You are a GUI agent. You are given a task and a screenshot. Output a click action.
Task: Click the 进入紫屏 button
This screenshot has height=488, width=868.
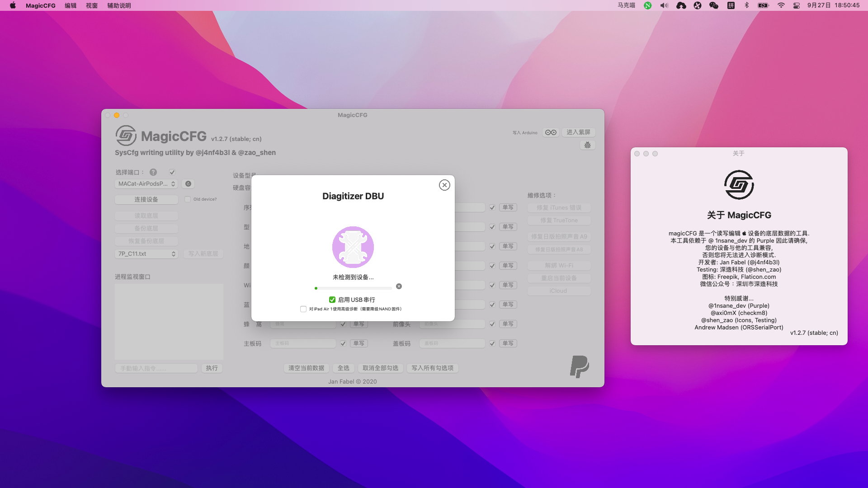(x=578, y=132)
